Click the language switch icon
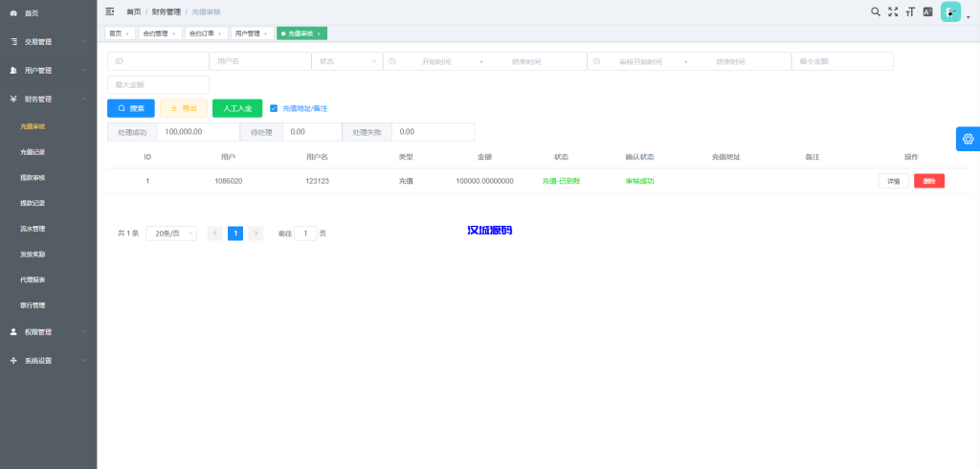Screen dimensions: 980x469 coord(927,11)
